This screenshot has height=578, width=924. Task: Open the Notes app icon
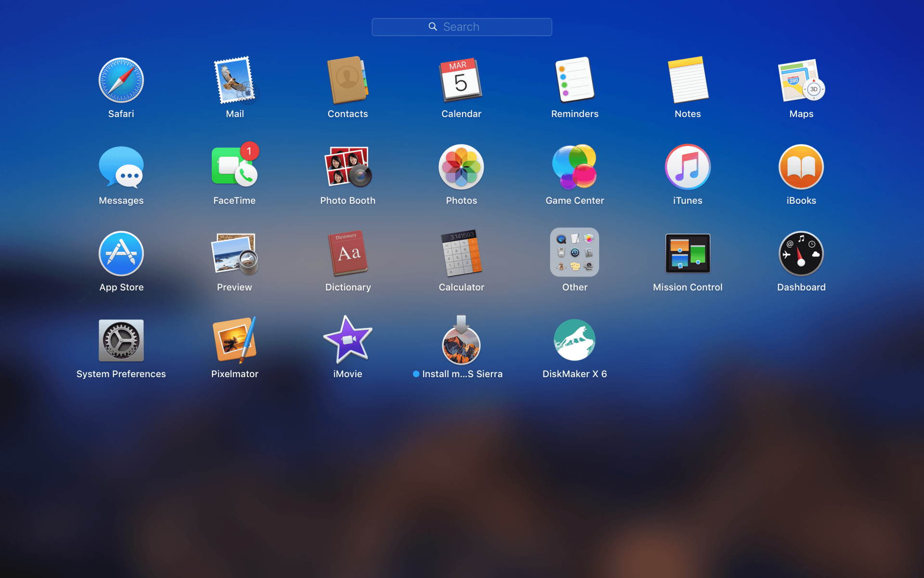[688, 80]
